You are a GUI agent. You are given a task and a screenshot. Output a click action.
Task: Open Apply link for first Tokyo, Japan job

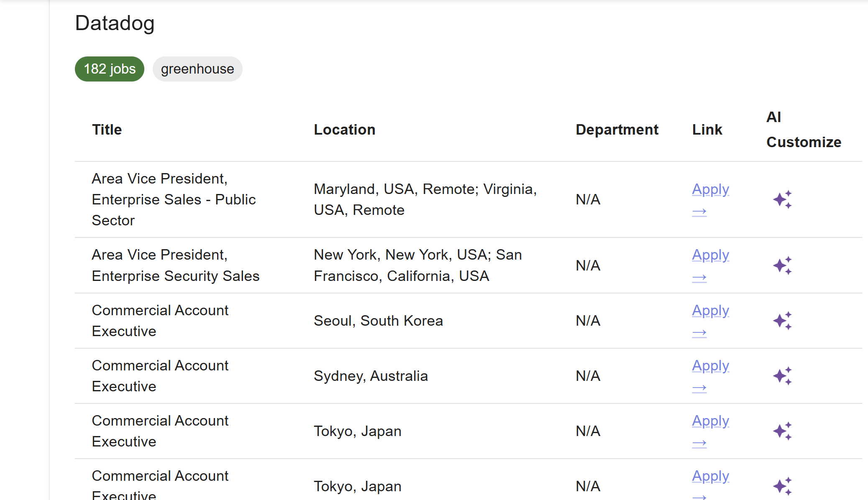[710, 421]
